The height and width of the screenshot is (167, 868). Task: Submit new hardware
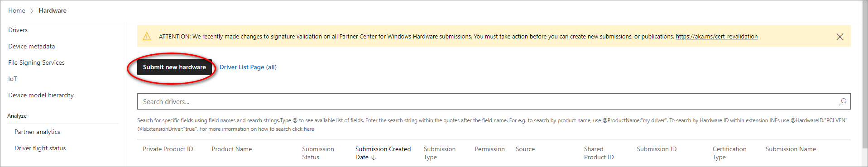pyautogui.click(x=174, y=67)
